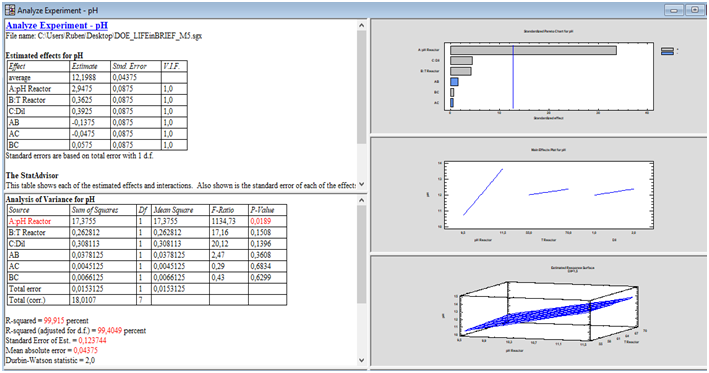
Task: Select the Main Effects Plot pane
Action: coord(539,194)
